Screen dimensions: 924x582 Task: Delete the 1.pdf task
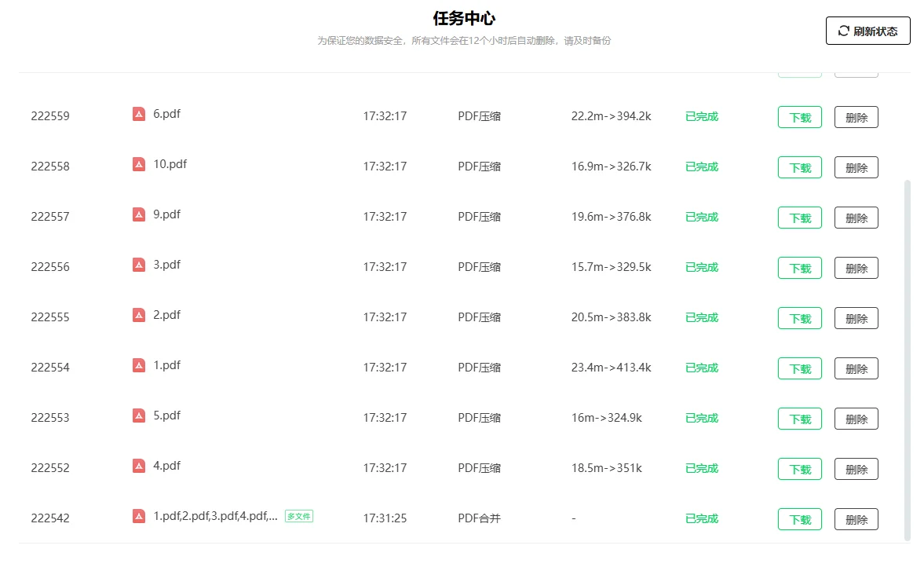[856, 368]
